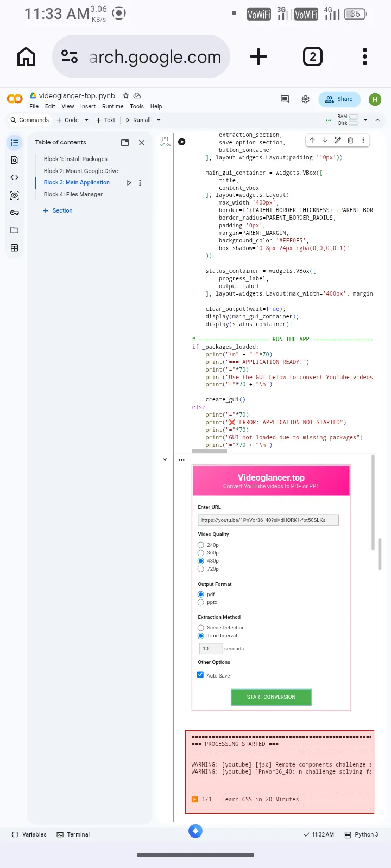391x868 pixels.
Task: Open the Commands search
Action: 30,120
